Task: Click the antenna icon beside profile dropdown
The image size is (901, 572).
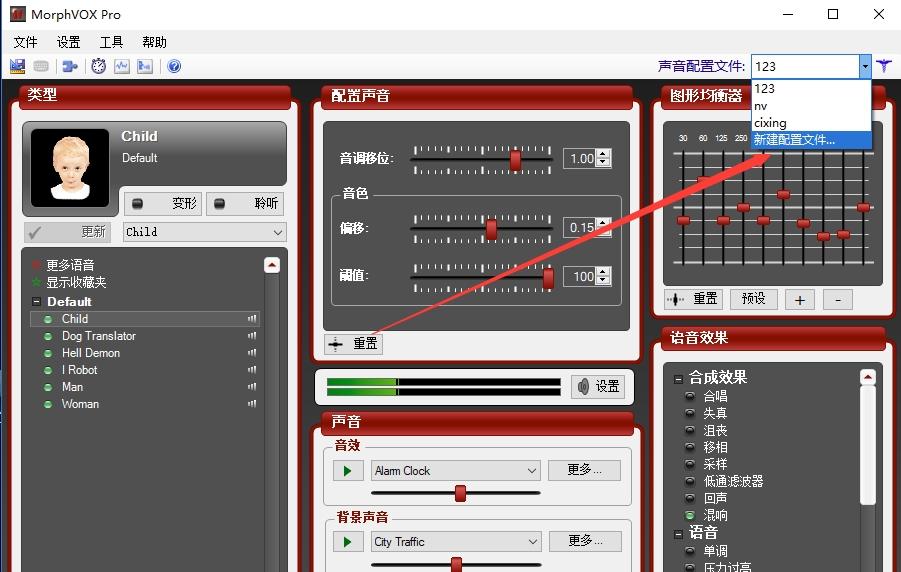Action: coord(884,66)
